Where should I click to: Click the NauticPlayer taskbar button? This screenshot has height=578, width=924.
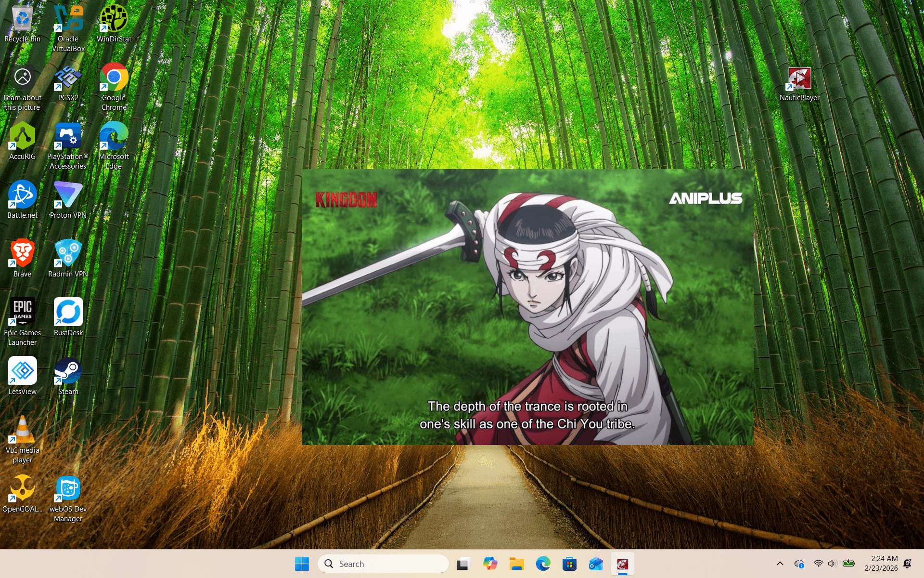(x=622, y=564)
